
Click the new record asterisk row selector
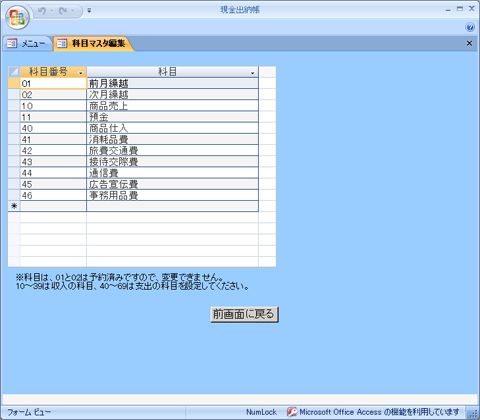pos(14,206)
